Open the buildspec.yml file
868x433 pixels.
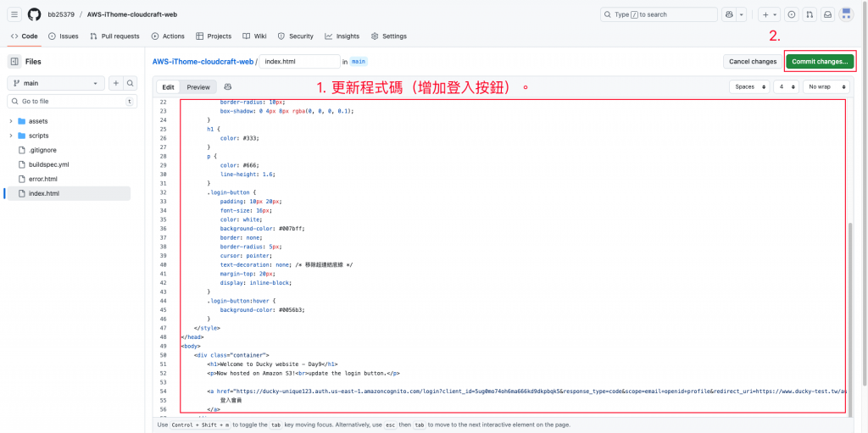(x=48, y=164)
